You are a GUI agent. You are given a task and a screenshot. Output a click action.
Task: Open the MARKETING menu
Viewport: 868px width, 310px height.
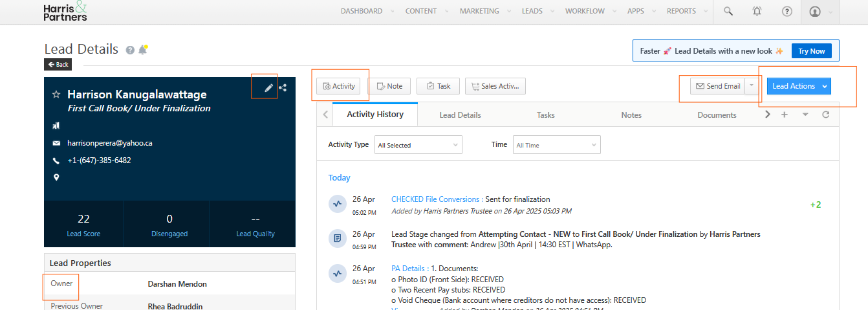[479, 11]
